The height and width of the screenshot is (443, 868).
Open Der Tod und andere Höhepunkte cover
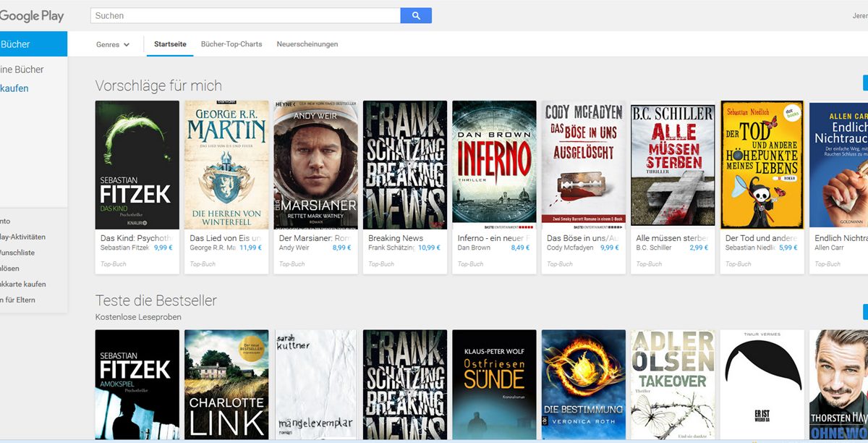point(762,165)
